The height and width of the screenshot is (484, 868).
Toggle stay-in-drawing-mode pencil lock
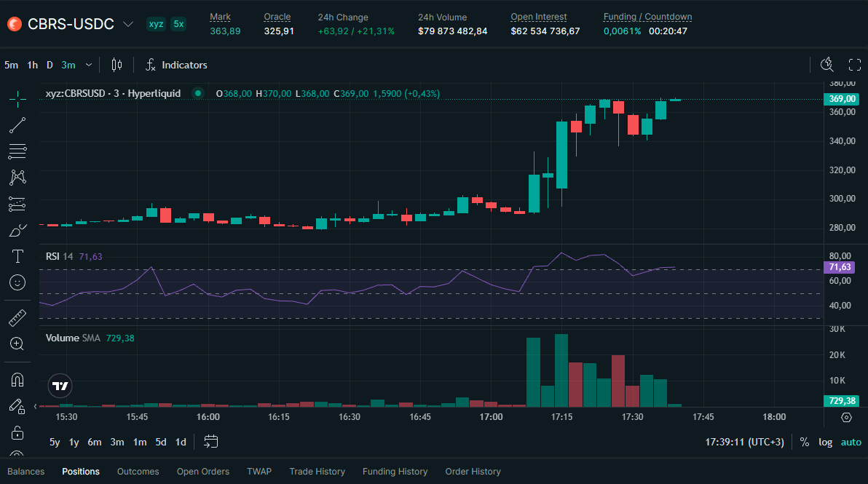(17, 407)
